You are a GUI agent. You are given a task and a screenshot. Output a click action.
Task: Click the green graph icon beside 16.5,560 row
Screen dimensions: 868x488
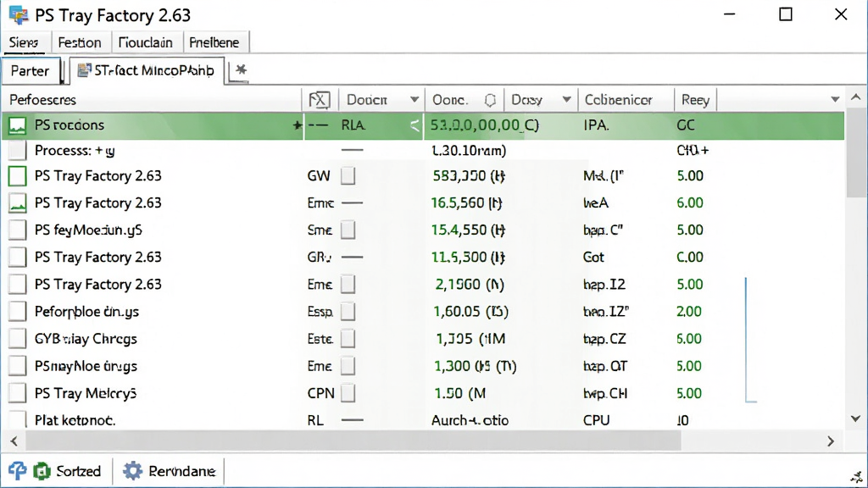[17, 203]
